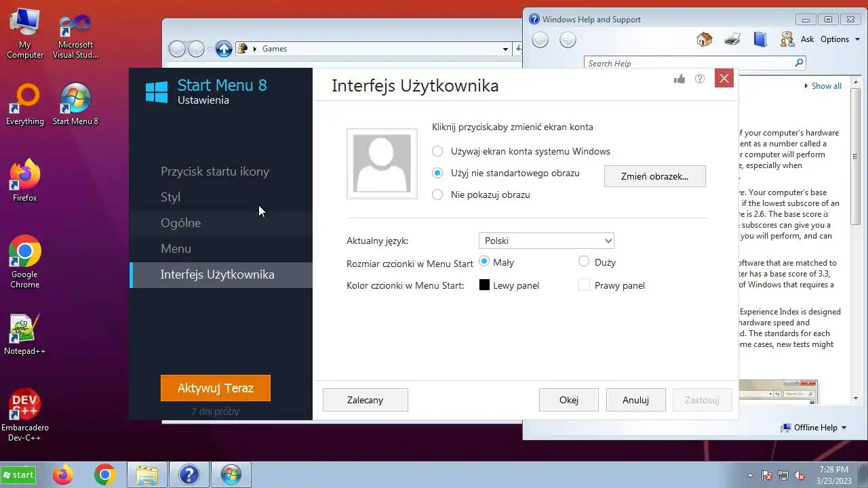Click the Help question mark taskbar icon
868x488 pixels.
coord(189,474)
